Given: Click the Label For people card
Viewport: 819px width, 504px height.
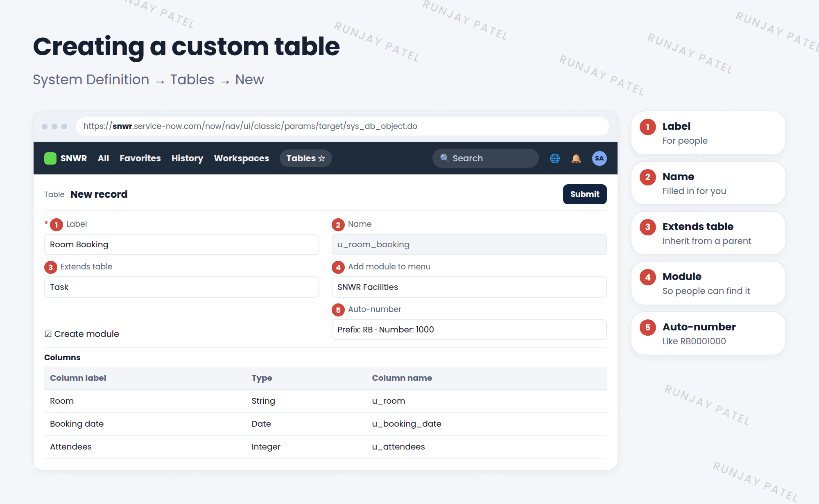Looking at the screenshot, I should (708, 133).
